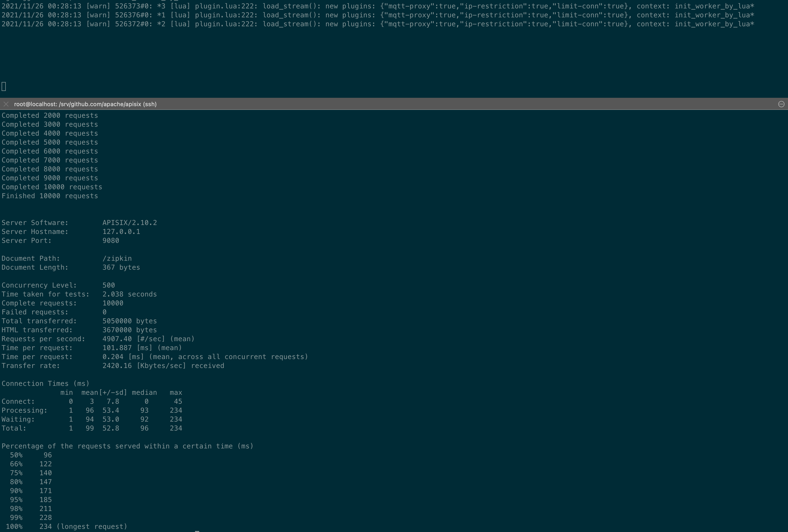
Task: Click the Percentage of requests served heading
Action: (127, 446)
